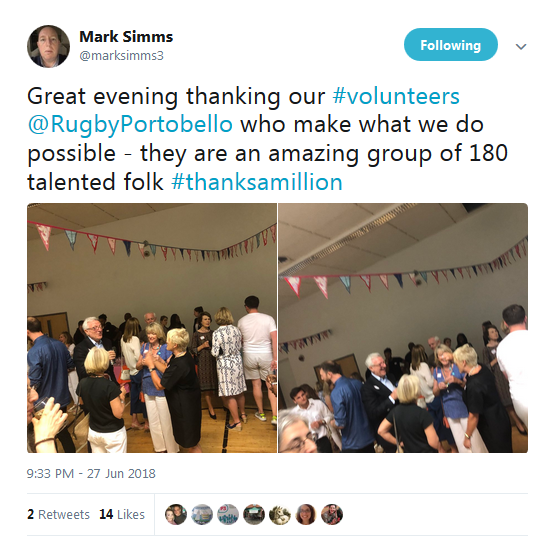Open the #volunteers hashtag
The width and height of the screenshot is (556, 536).
(x=396, y=96)
